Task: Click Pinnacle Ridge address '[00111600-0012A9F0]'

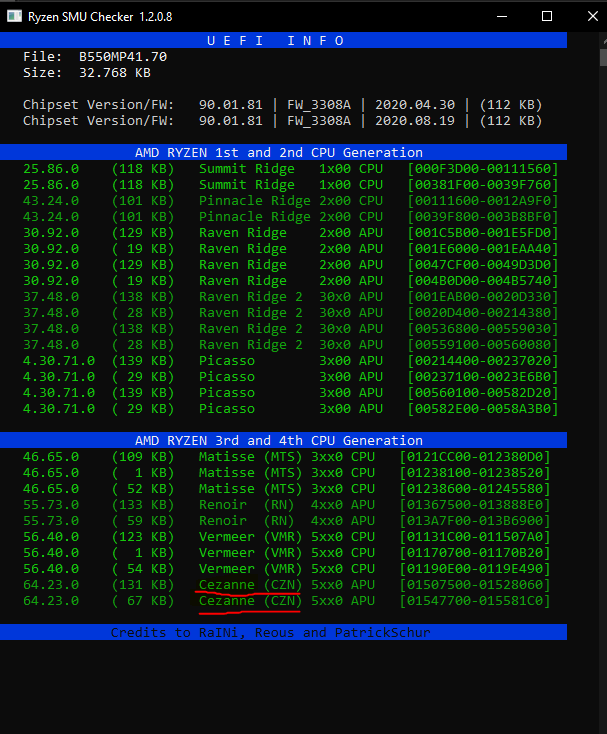Action: coord(483,200)
